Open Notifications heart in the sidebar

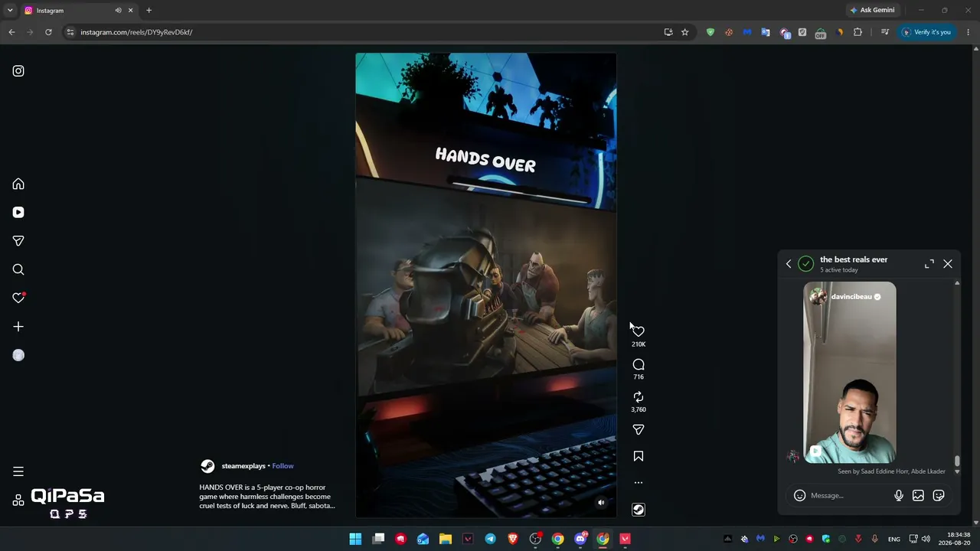tap(18, 298)
